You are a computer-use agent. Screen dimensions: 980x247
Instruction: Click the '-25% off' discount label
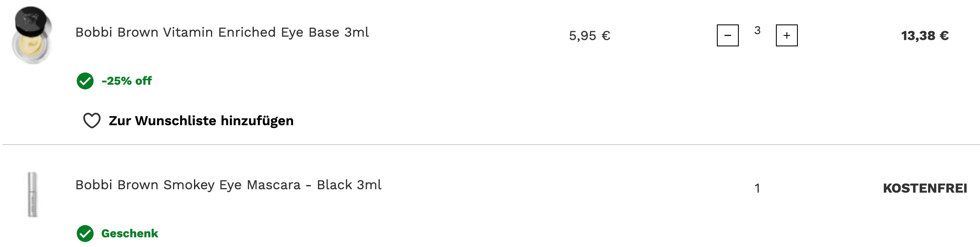pos(127,81)
